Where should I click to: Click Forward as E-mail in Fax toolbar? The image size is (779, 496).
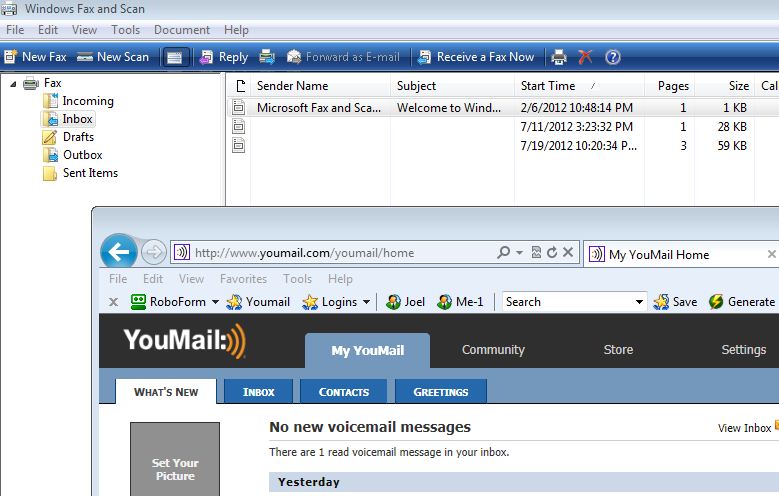pos(343,57)
